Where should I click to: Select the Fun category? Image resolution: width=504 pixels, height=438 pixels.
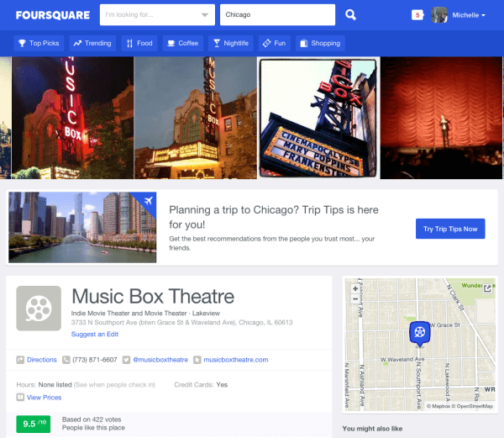click(x=275, y=43)
